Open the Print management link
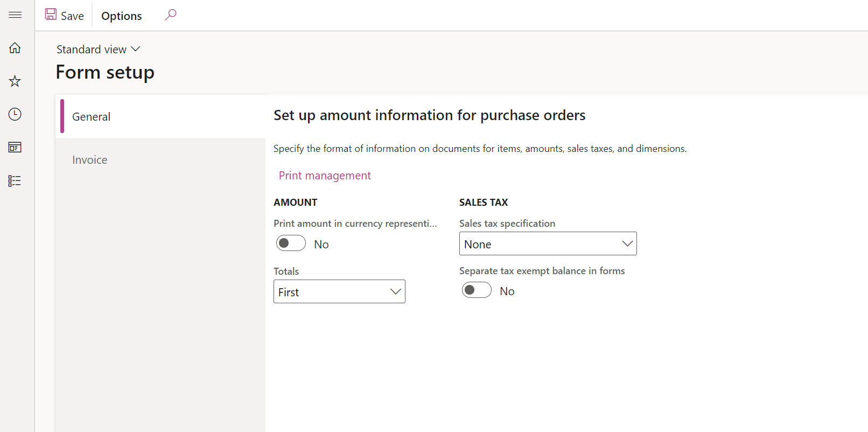 tap(325, 176)
